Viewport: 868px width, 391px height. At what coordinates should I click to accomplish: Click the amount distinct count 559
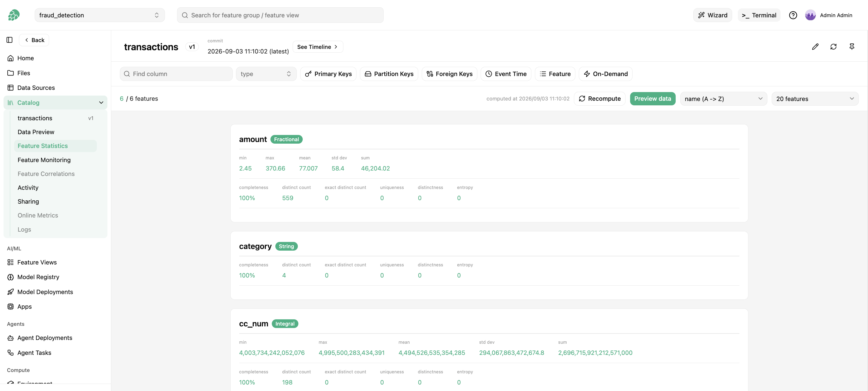tap(288, 198)
